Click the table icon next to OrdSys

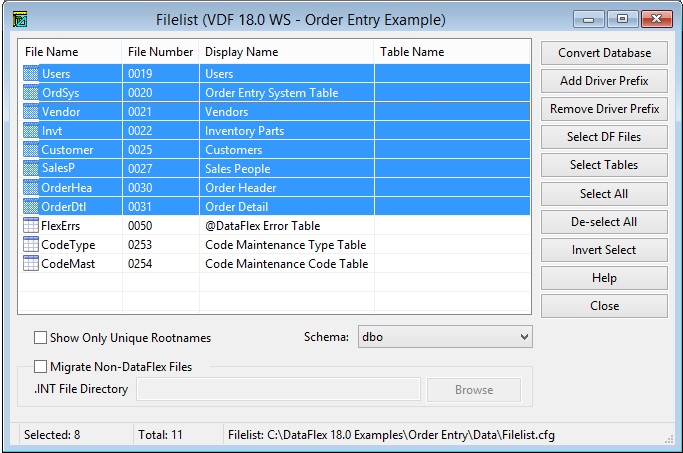click(30, 93)
